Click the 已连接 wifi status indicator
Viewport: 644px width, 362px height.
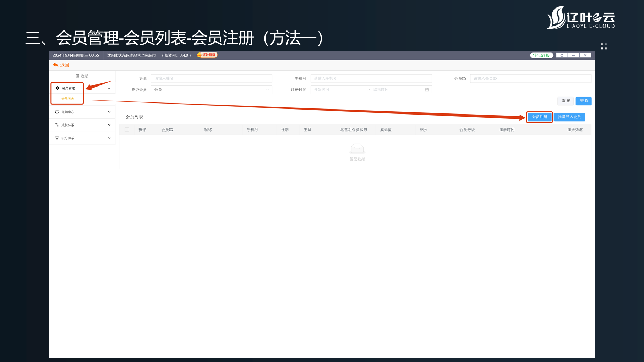[541, 55]
